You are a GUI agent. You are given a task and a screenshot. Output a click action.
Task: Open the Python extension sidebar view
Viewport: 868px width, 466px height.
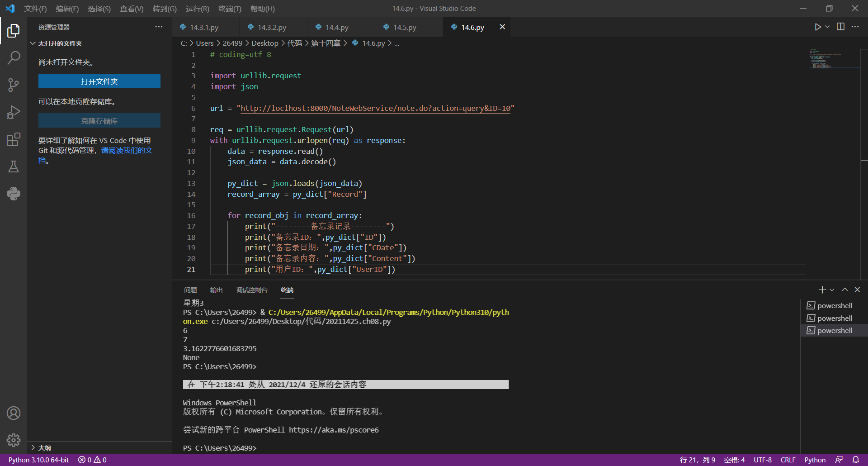pos(14,194)
